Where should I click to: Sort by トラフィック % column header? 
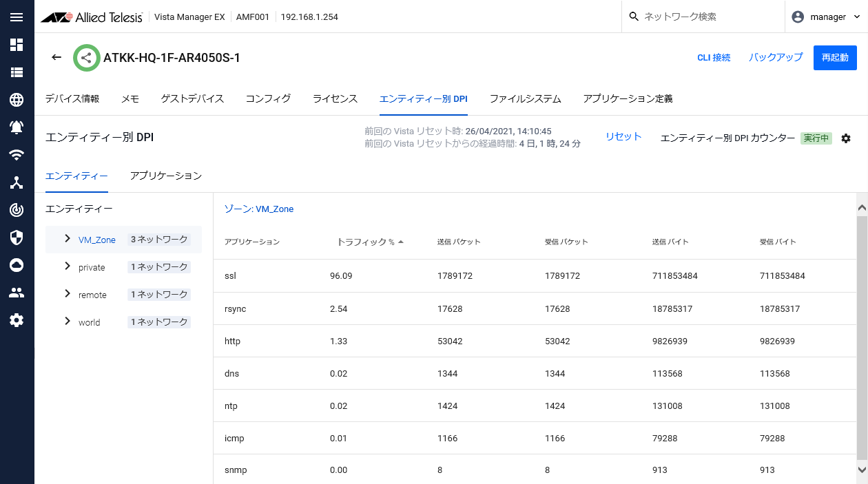[365, 242]
